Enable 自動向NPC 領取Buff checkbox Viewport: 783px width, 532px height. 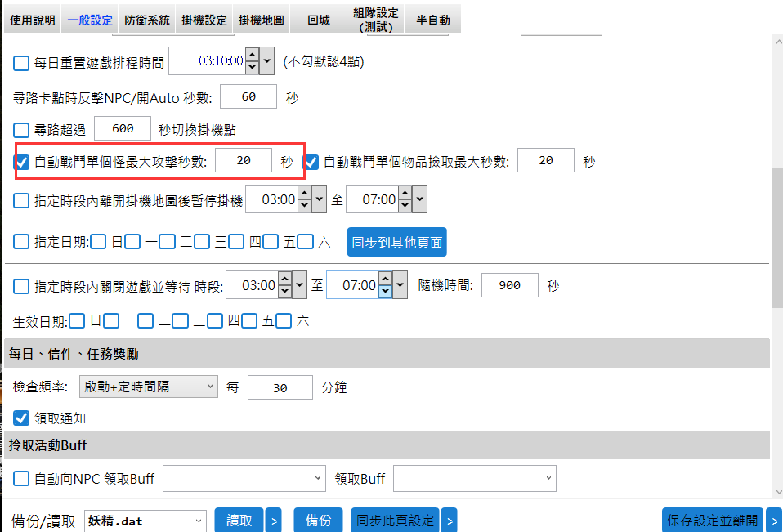pos(21,479)
